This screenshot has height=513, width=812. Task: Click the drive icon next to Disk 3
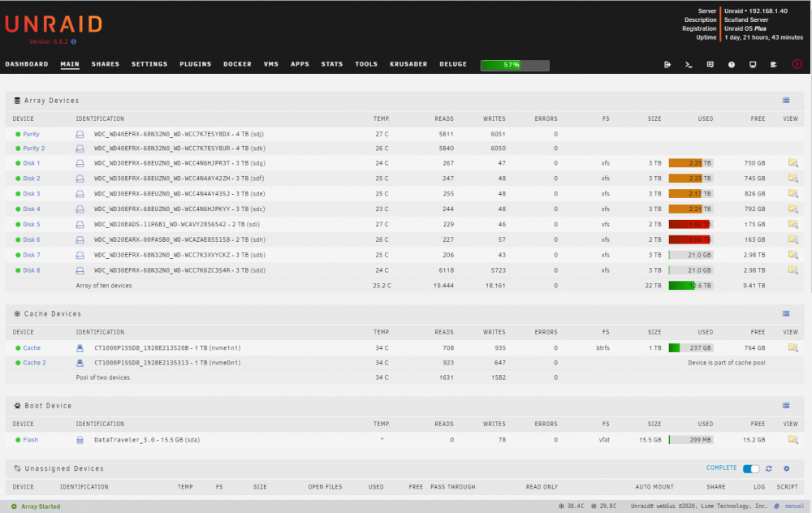(80, 194)
